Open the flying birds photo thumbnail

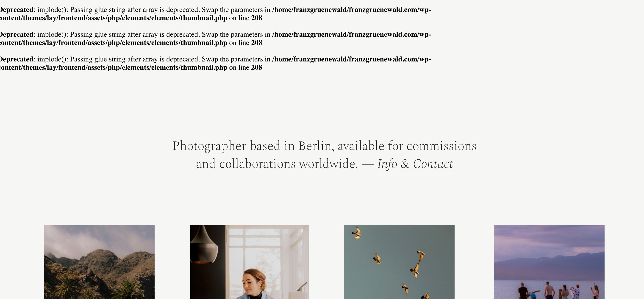pyautogui.click(x=399, y=262)
